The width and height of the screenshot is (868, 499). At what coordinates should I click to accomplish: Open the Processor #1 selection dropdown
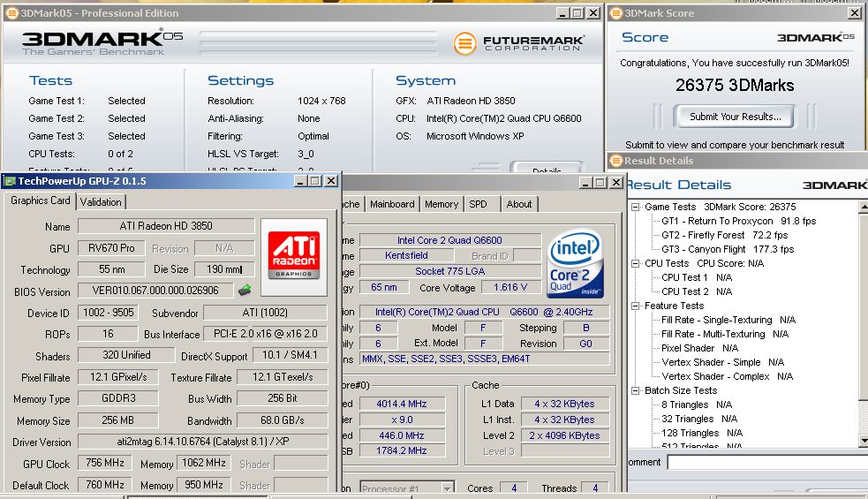[447, 488]
